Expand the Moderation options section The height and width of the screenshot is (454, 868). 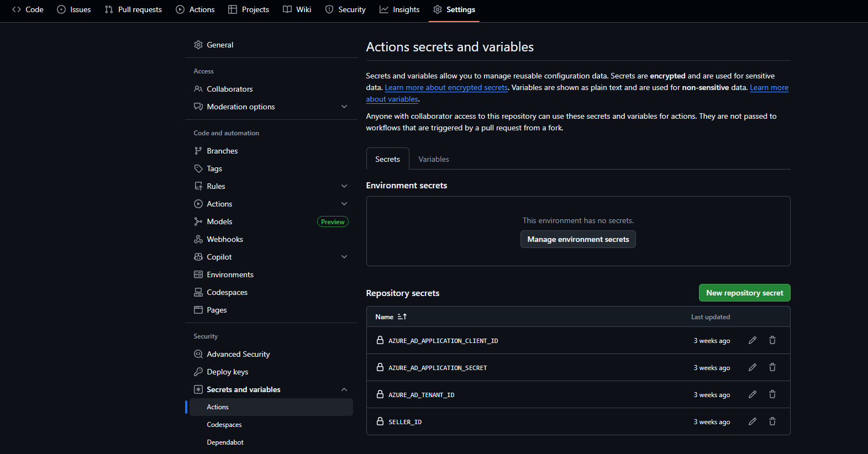coord(344,107)
